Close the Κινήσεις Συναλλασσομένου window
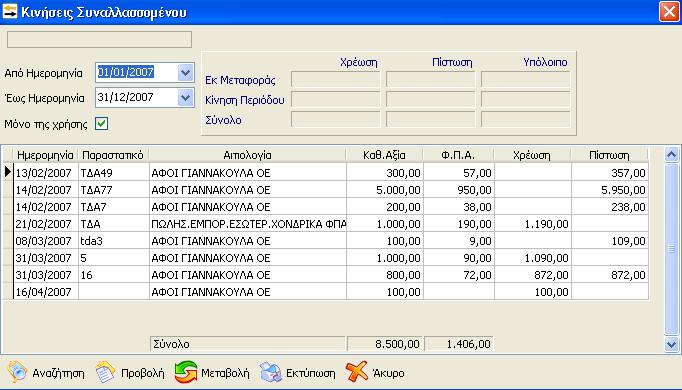This screenshot has height=390, width=682. [x=669, y=12]
